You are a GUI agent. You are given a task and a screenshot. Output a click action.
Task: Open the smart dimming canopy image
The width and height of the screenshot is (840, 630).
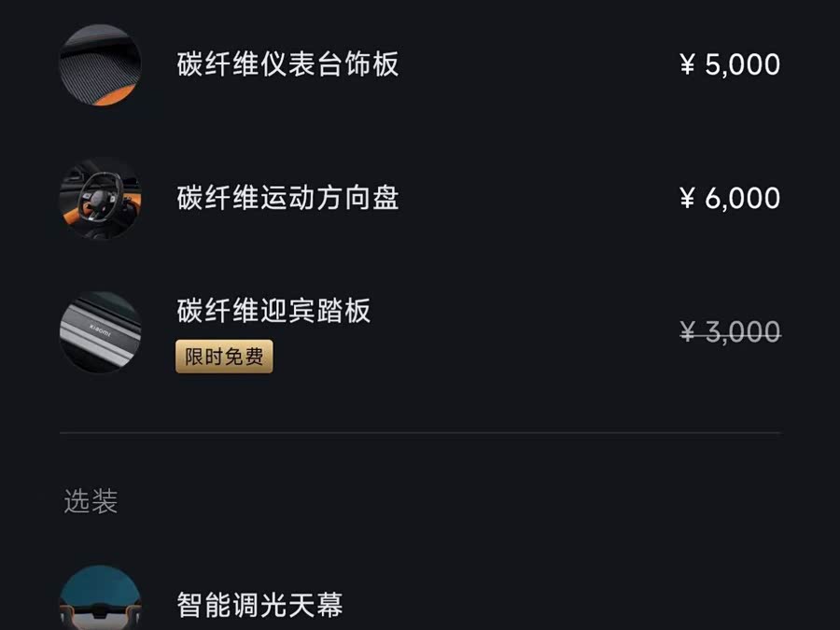(x=101, y=602)
